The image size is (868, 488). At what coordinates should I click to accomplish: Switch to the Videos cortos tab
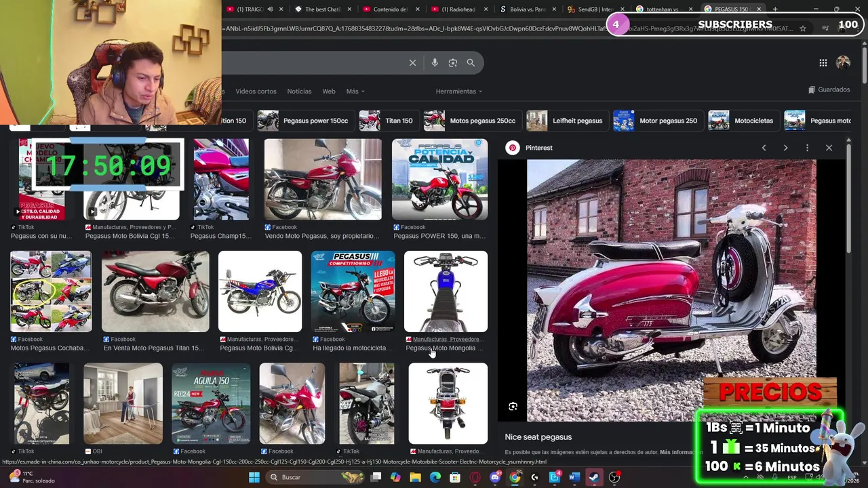(256, 91)
